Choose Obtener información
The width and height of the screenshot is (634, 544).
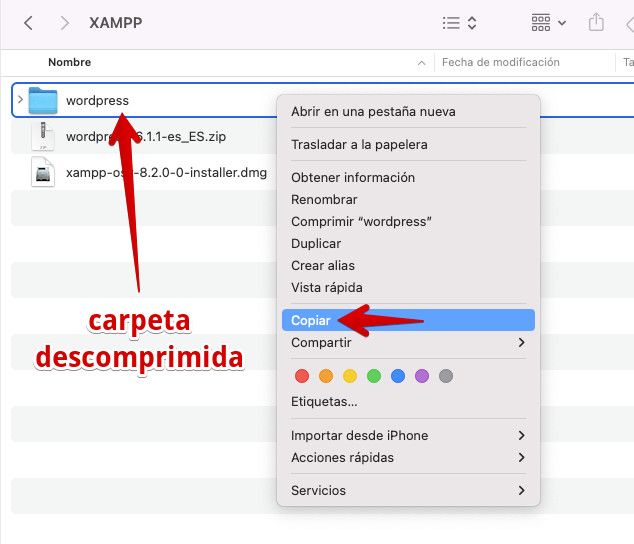pos(408,178)
